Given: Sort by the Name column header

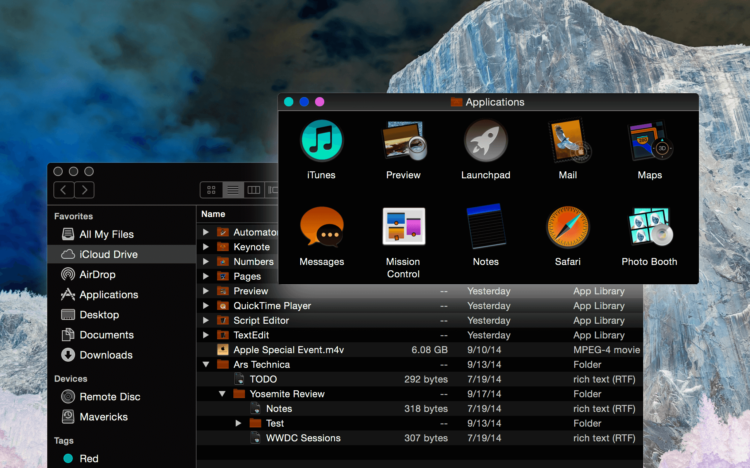Looking at the screenshot, I should tap(213, 214).
